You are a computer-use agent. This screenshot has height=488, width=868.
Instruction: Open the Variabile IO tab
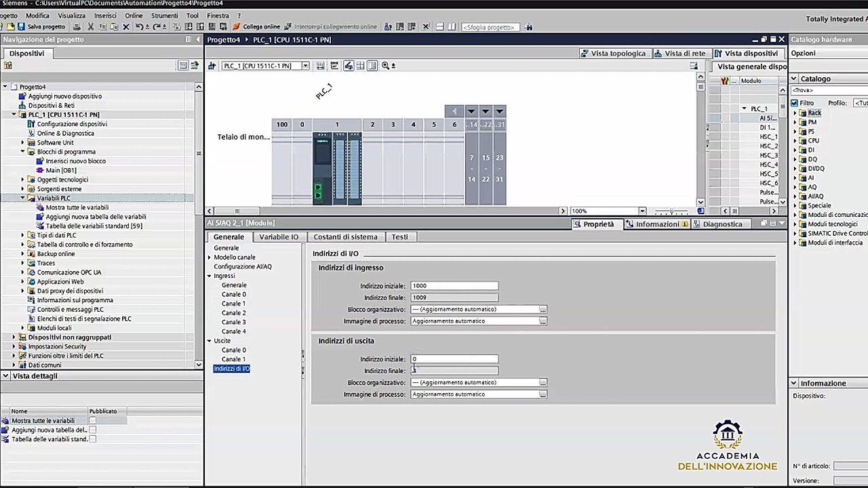point(278,237)
